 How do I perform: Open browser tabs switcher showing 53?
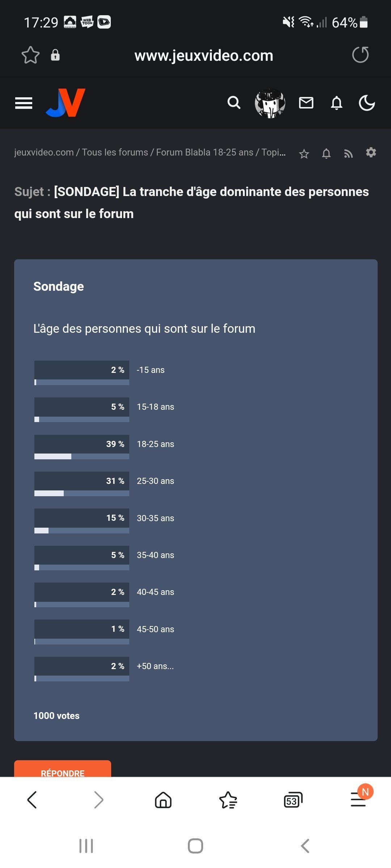point(293,800)
